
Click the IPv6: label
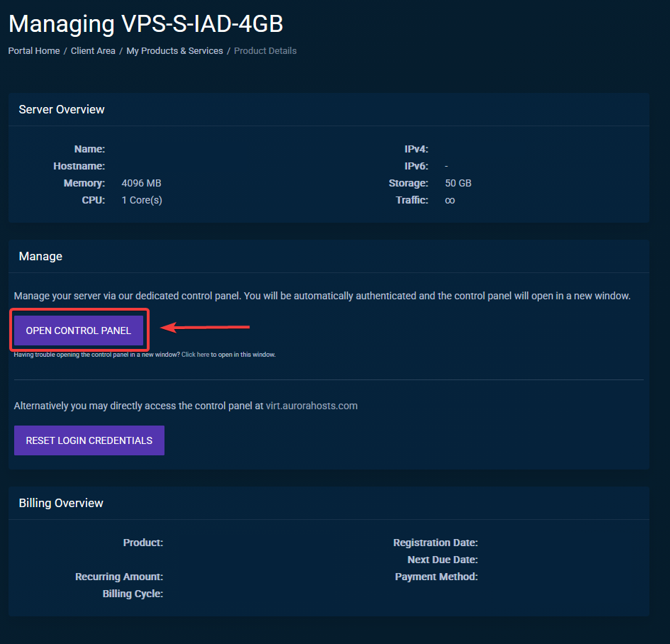tap(416, 166)
